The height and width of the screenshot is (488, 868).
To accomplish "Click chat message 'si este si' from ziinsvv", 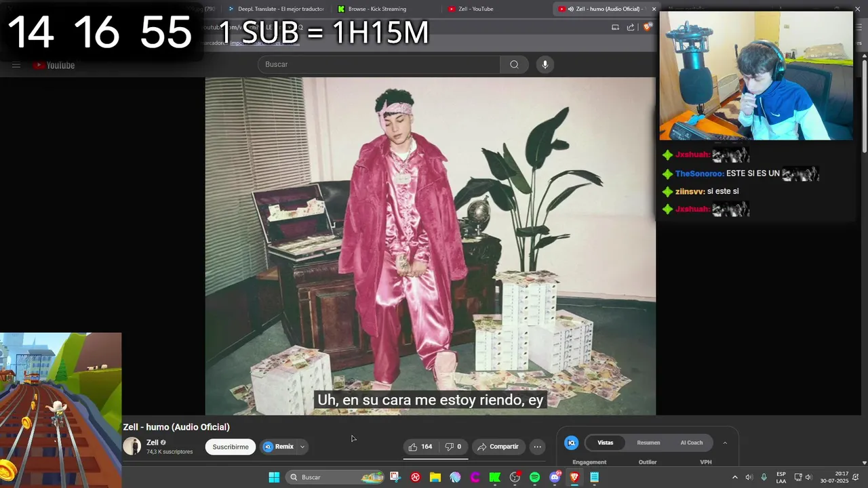I will click(701, 191).
